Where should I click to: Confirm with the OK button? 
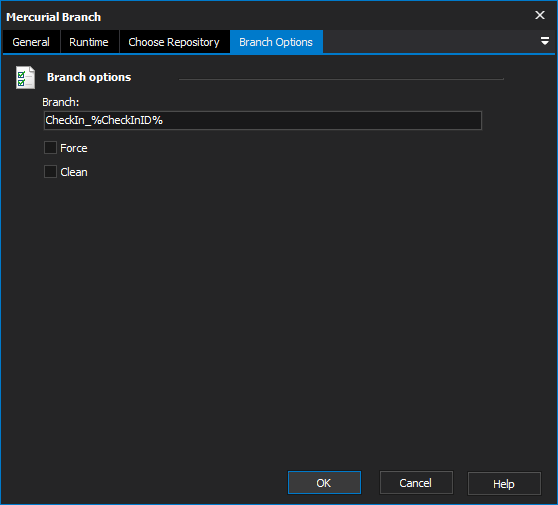(x=324, y=483)
